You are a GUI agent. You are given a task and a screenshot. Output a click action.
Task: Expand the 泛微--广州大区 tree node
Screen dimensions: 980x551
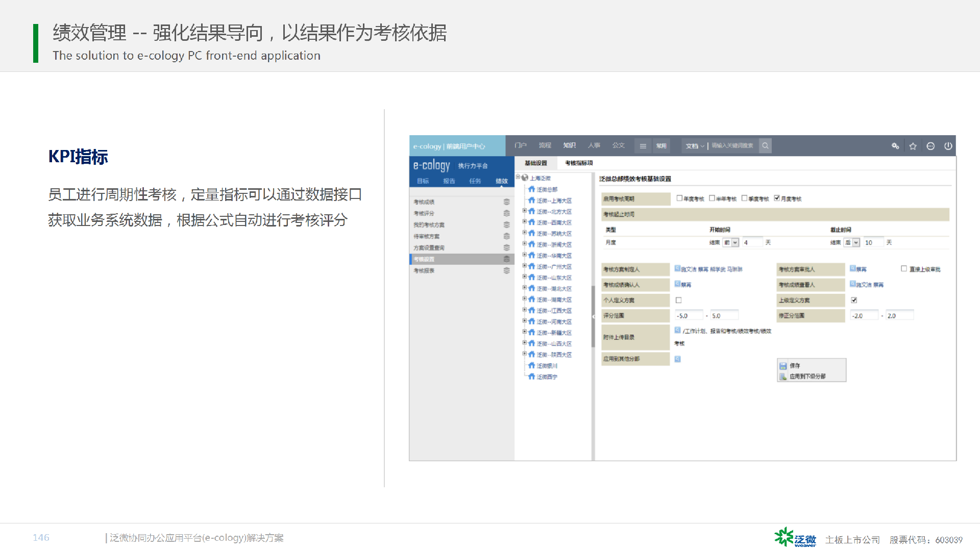click(524, 266)
